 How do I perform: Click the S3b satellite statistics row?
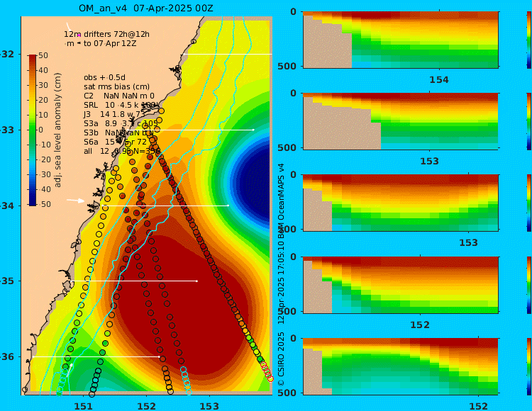pos(118,133)
